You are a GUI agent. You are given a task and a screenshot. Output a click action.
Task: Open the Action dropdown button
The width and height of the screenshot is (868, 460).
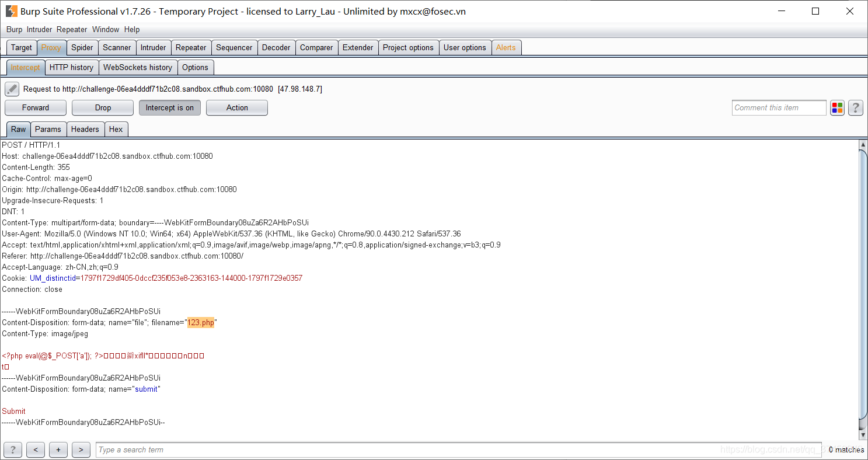237,107
